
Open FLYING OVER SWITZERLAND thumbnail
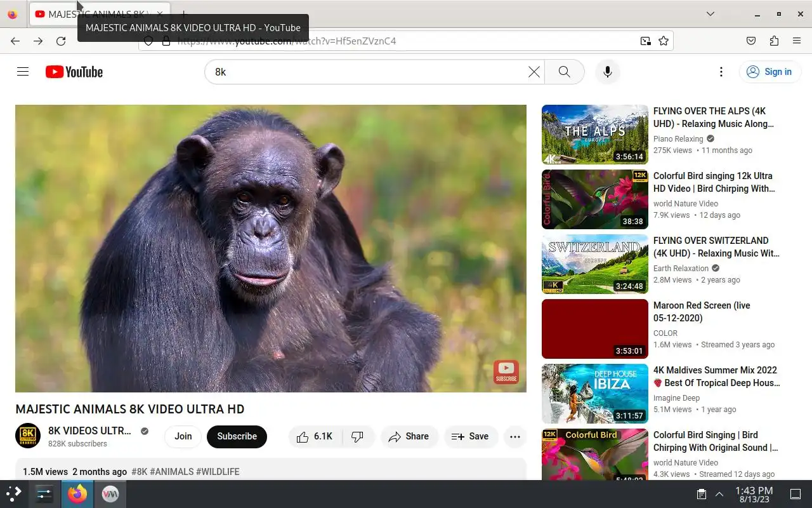595,264
